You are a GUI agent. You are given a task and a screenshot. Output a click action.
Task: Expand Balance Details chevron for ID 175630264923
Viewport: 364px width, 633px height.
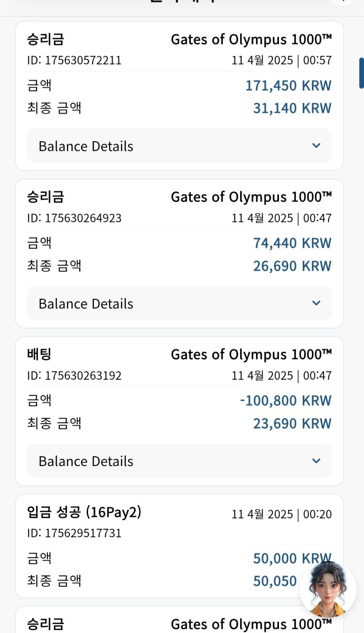point(316,303)
